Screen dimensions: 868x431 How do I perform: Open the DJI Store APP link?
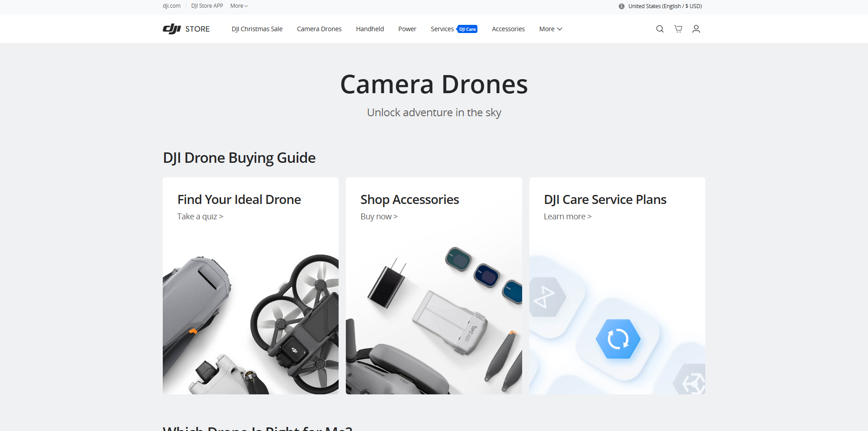[207, 5]
